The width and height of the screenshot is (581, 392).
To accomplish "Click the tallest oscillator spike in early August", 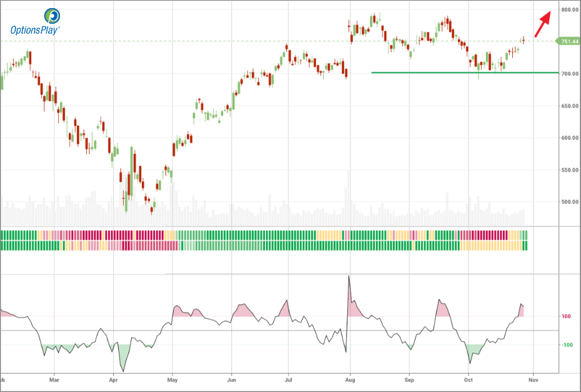I will click(x=349, y=277).
